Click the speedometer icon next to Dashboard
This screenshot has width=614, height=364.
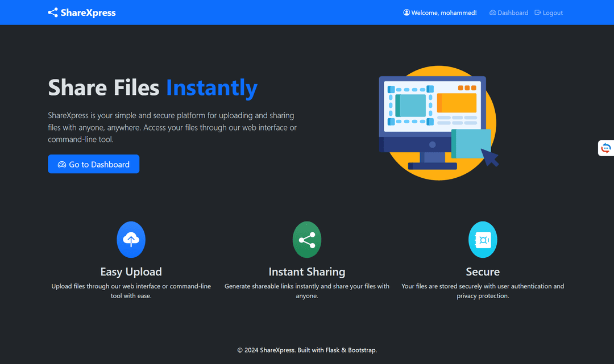pos(492,12)
